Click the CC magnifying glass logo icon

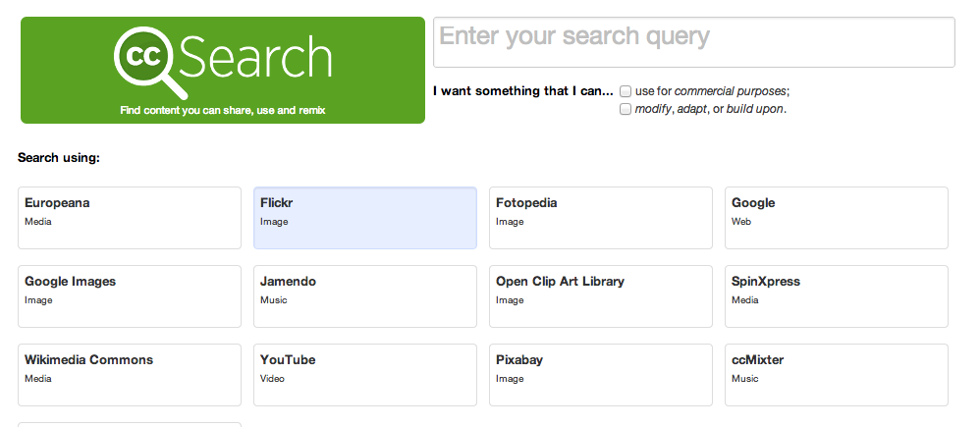150,62
